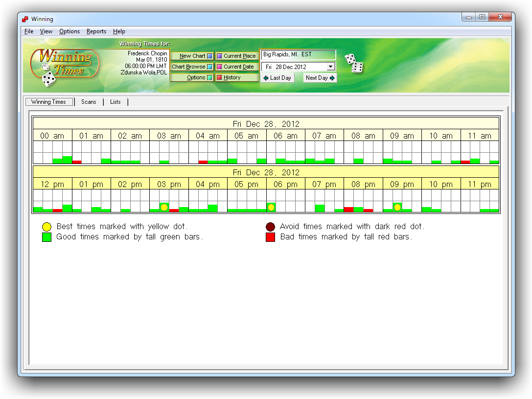
Task: Expand the date dropdown arrow
Action: coord(331,67)
